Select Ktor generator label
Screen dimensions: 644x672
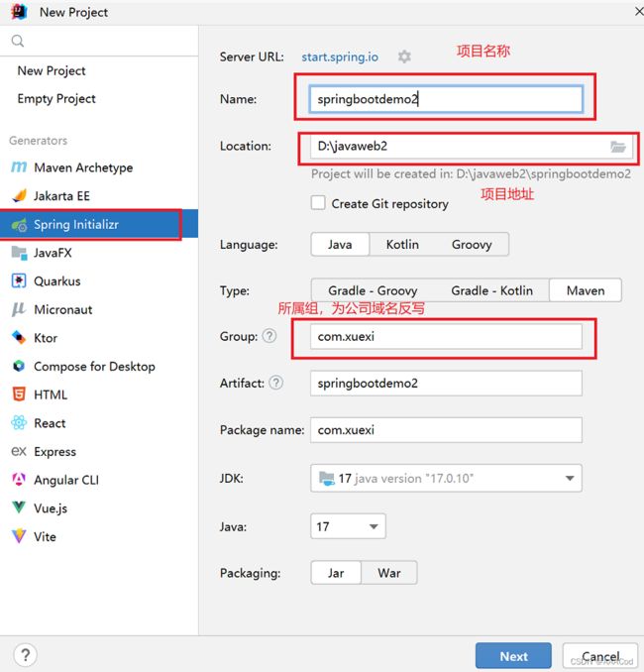coord(46,338)
